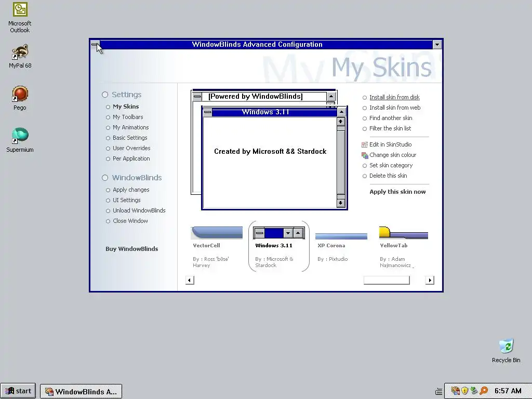Open the Recycle Bin
Screen dimensions: 532x399
(506, 351)
